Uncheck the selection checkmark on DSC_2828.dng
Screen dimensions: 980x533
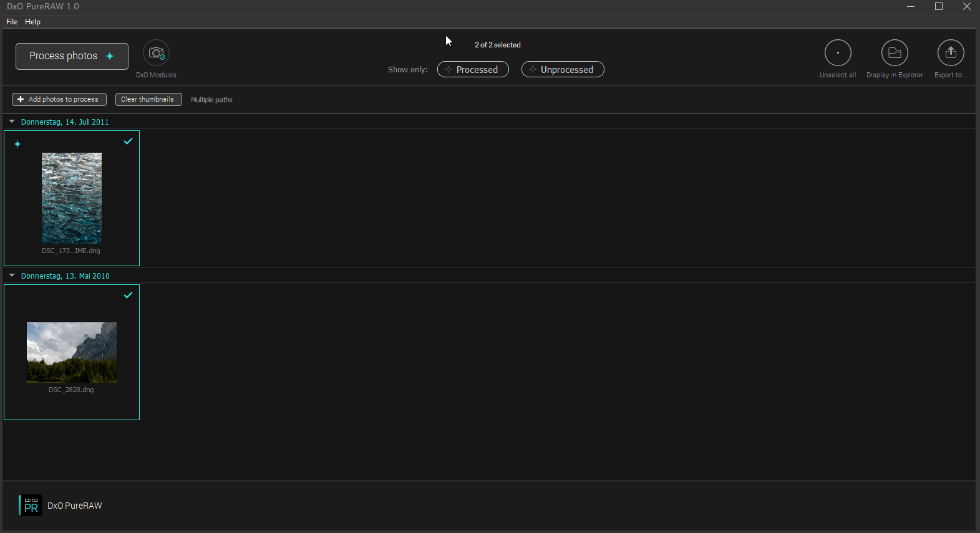coord(128,295)
